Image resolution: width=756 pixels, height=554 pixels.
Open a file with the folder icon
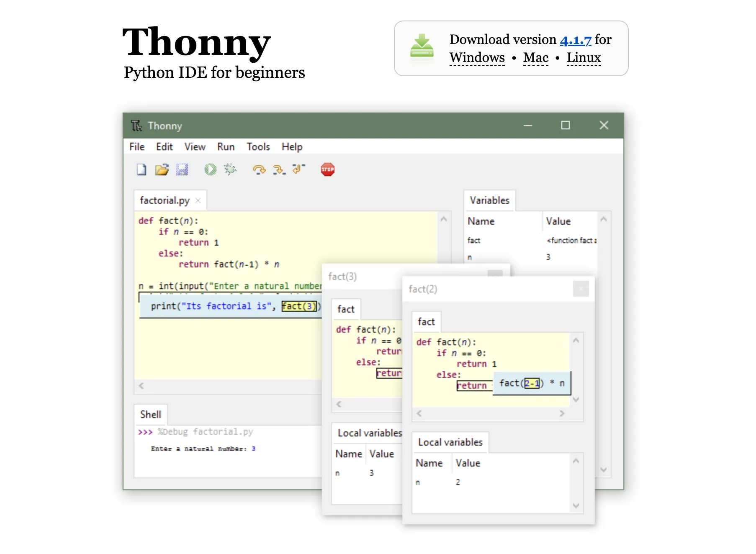(x=162, y=169)
